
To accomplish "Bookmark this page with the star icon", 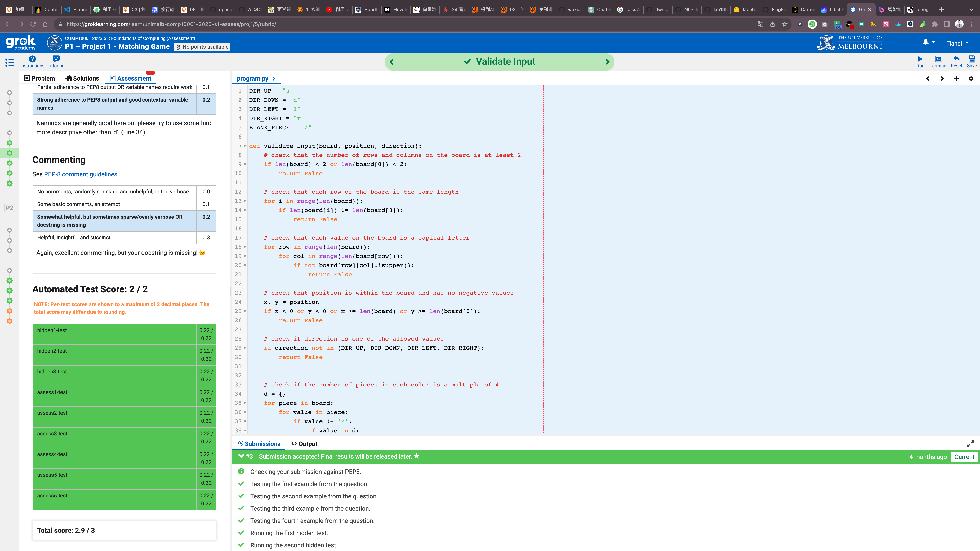I will point(784,24).
